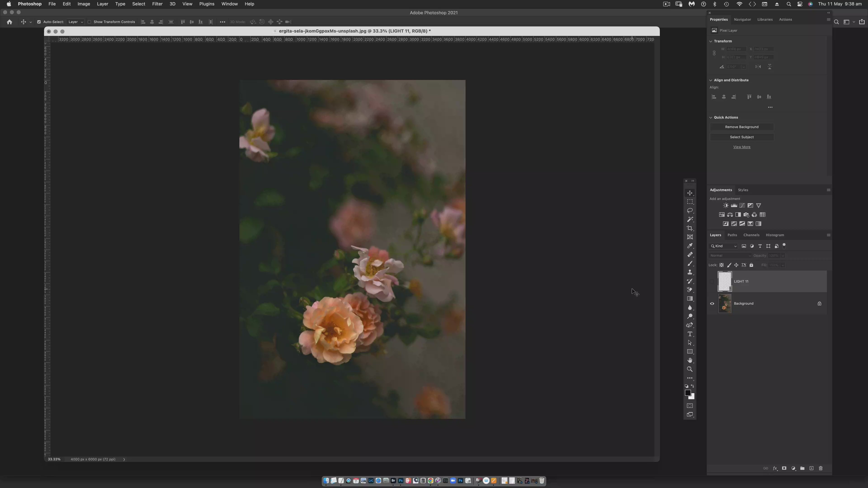
Task: Choose the Gradient tool
Action: coord(690,299)
